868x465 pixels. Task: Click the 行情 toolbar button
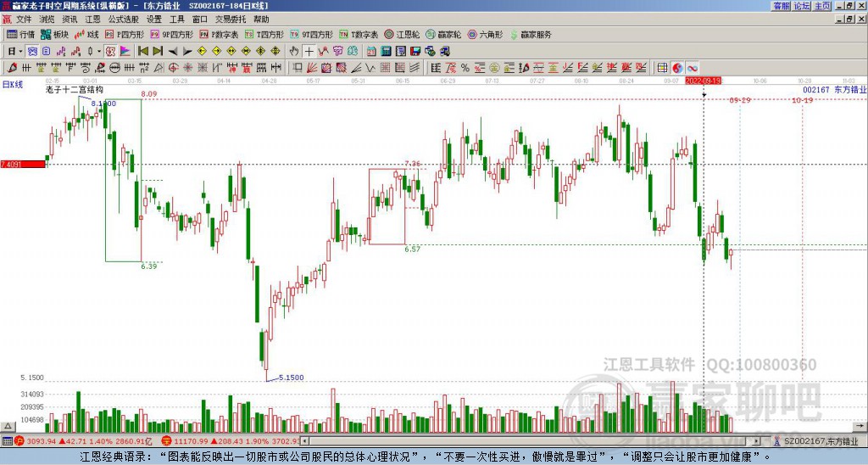[21, 34]
